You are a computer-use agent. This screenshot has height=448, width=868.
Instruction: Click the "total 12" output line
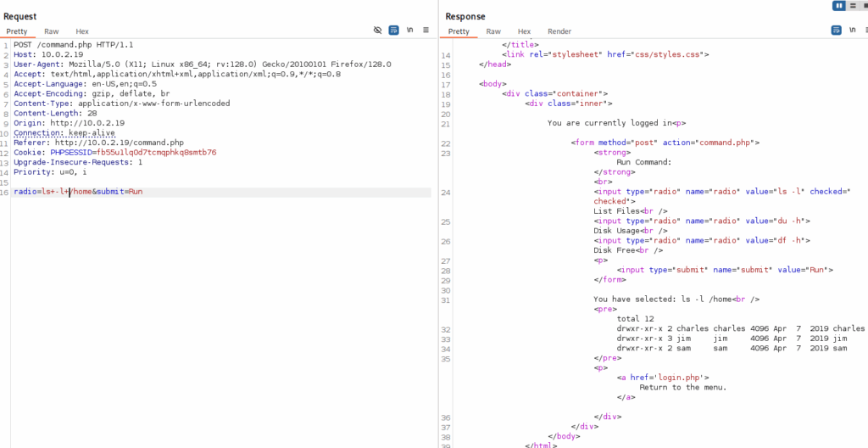[635, 319]
